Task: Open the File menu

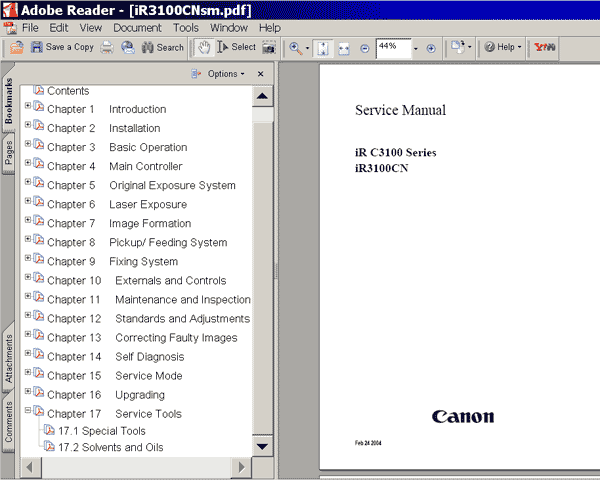Action: (30, 28)
